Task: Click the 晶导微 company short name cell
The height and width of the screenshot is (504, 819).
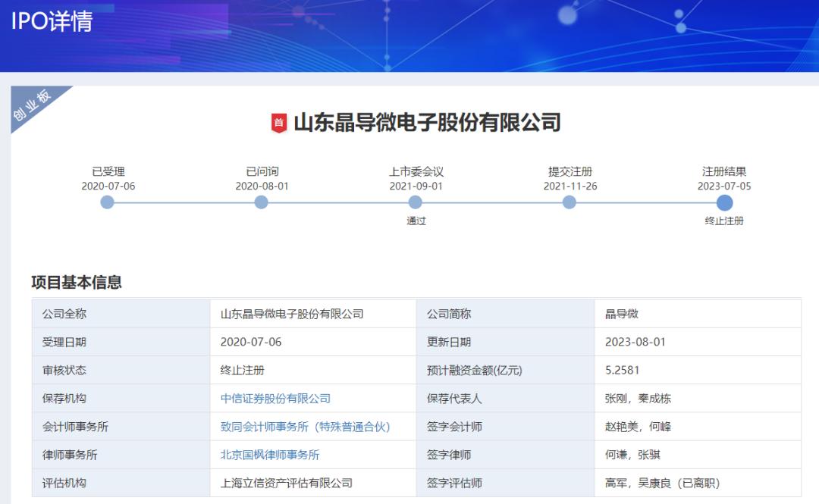Action: [621, 314]
